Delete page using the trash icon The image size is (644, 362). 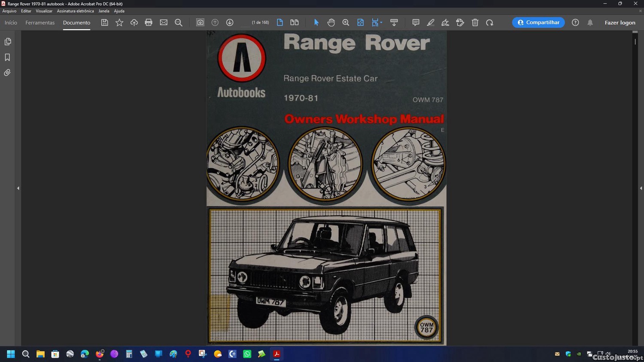pos(475,22)
